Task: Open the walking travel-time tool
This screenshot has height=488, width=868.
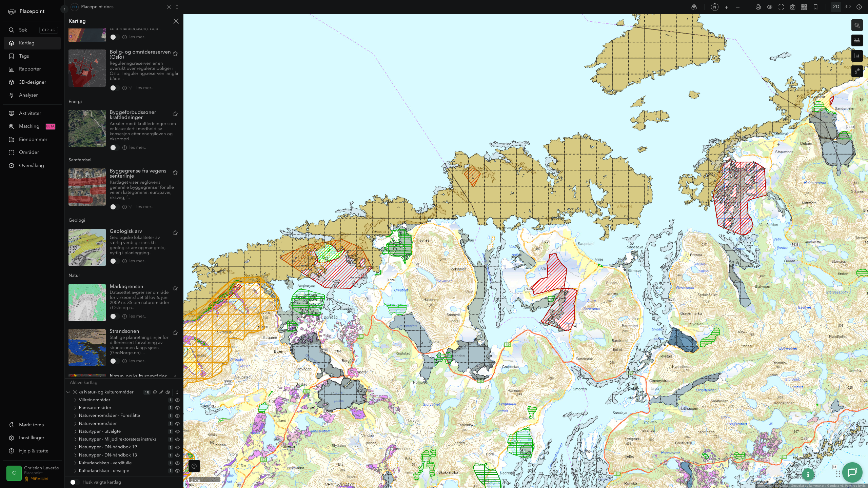Action: (857, 71)
